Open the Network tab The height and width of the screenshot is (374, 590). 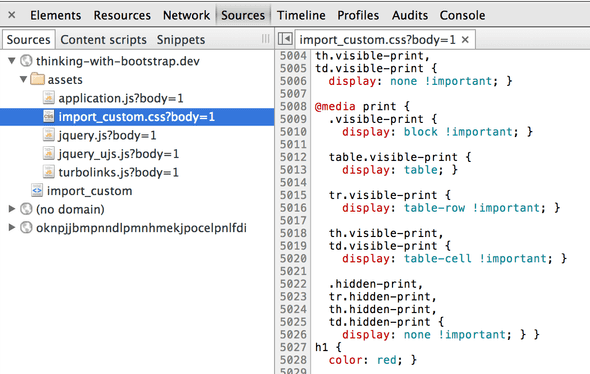click(186, 15)
